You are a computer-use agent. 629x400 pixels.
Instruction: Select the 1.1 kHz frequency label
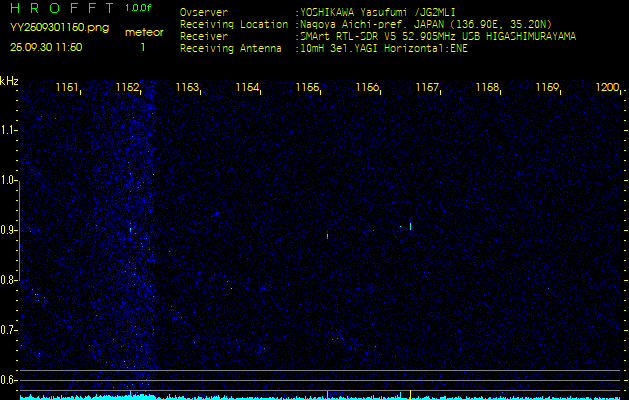[x=8, y=130]
